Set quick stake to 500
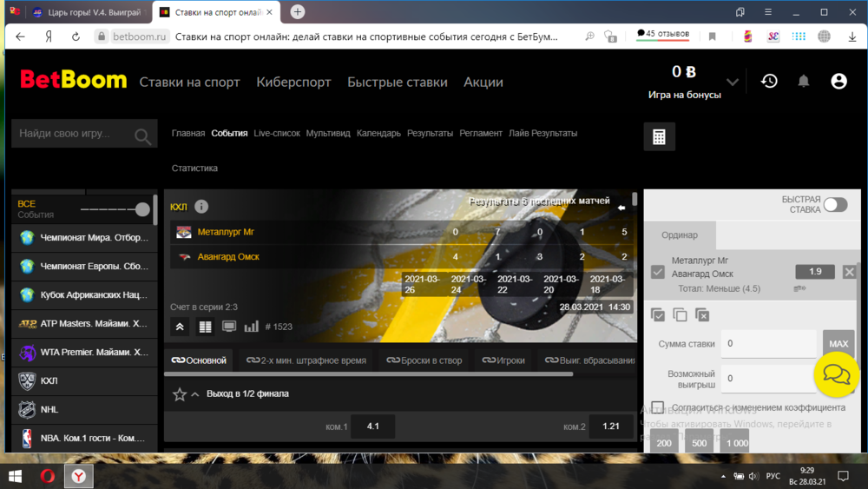The image size is (868, 489). (699, 442)
